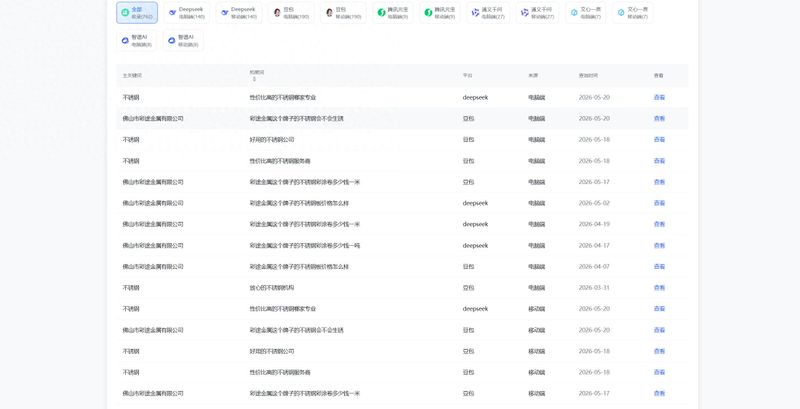Open the Deepseek 电脑端 tab
This screenshot has height=409, width=800.
187,13
